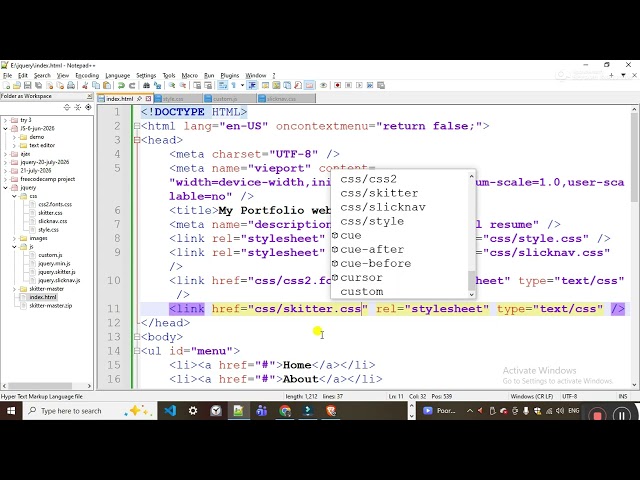Click the Save Recorded Macro icon

381,85
